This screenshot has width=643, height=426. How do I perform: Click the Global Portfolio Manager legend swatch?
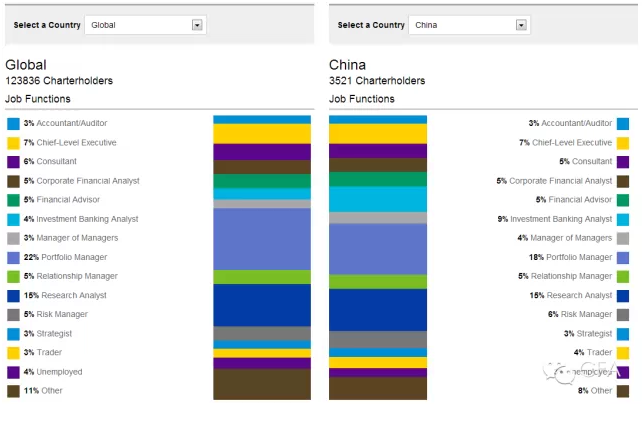coord(13,257)
